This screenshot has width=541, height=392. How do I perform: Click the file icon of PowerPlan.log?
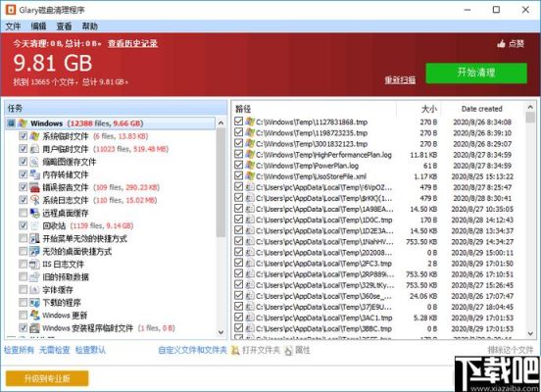click(x=250, y=166)
